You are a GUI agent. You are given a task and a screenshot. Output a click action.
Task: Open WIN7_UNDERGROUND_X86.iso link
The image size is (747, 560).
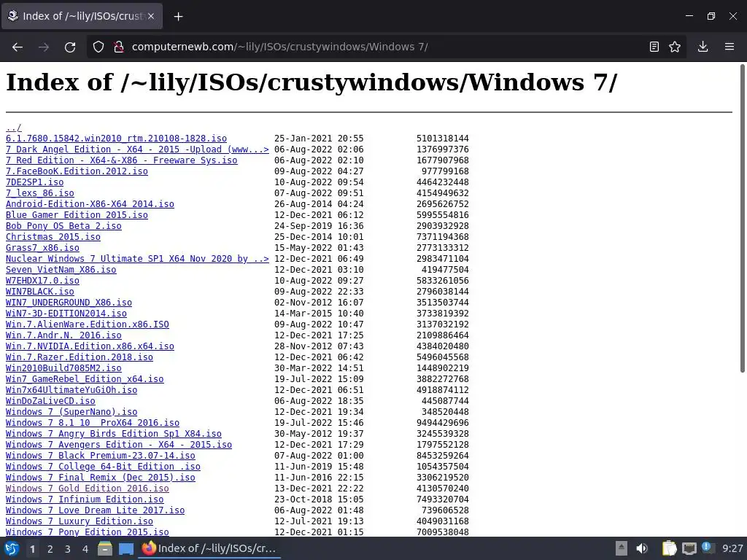point(69,303)
